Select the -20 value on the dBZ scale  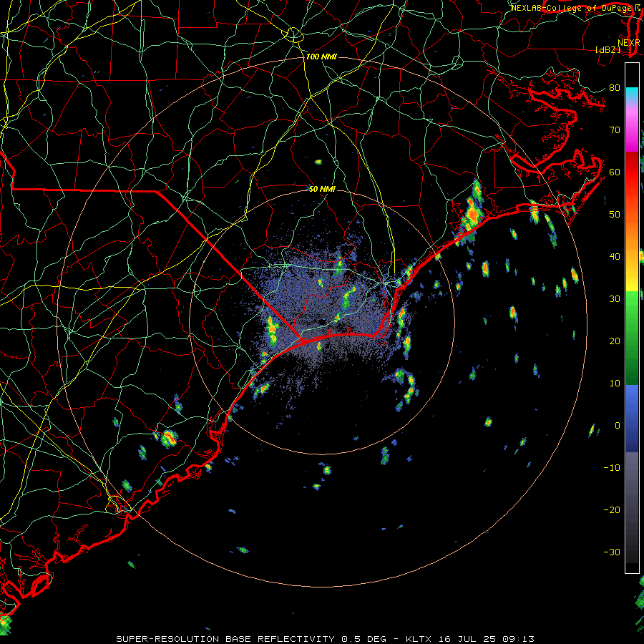tap(612, 510)
